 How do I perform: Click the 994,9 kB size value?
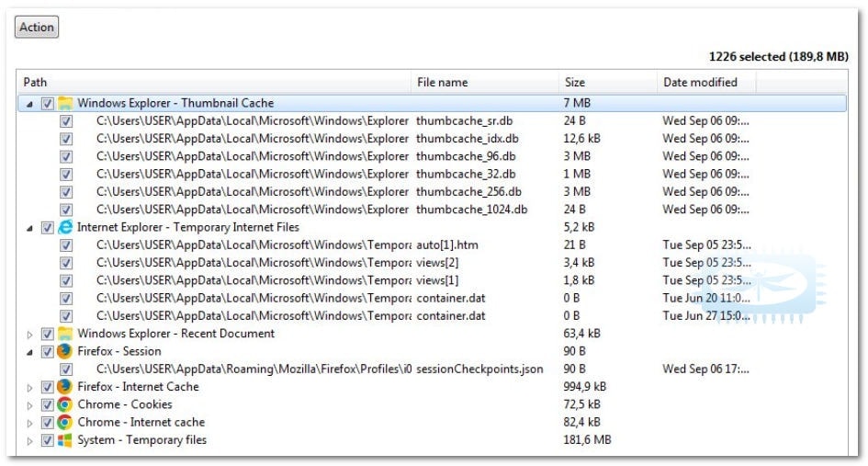click(584, 387)
